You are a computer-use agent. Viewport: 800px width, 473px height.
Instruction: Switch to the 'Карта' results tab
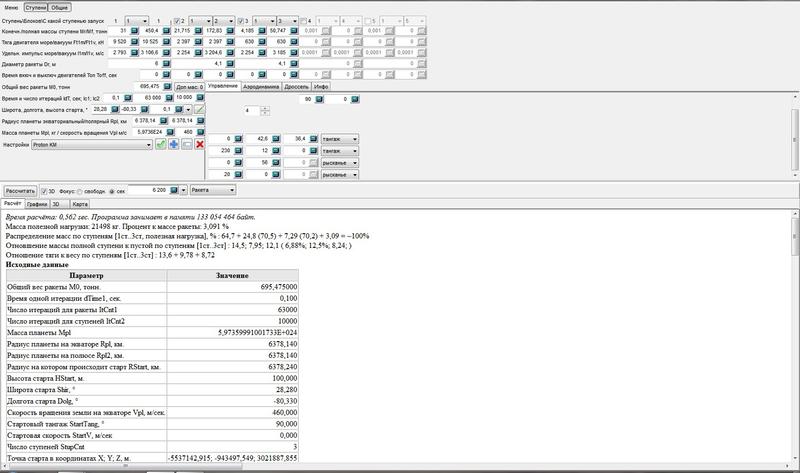click(x=80, y=204)
